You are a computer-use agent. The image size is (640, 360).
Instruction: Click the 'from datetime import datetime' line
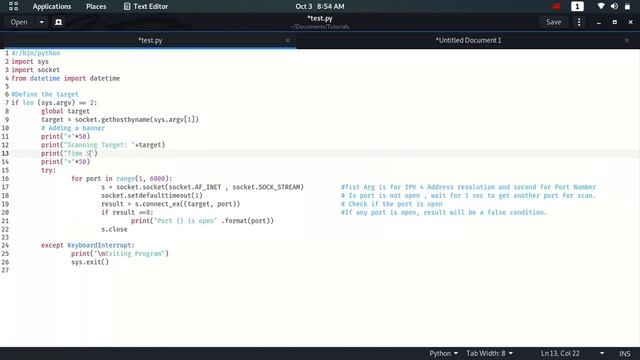tap(66, 78)
